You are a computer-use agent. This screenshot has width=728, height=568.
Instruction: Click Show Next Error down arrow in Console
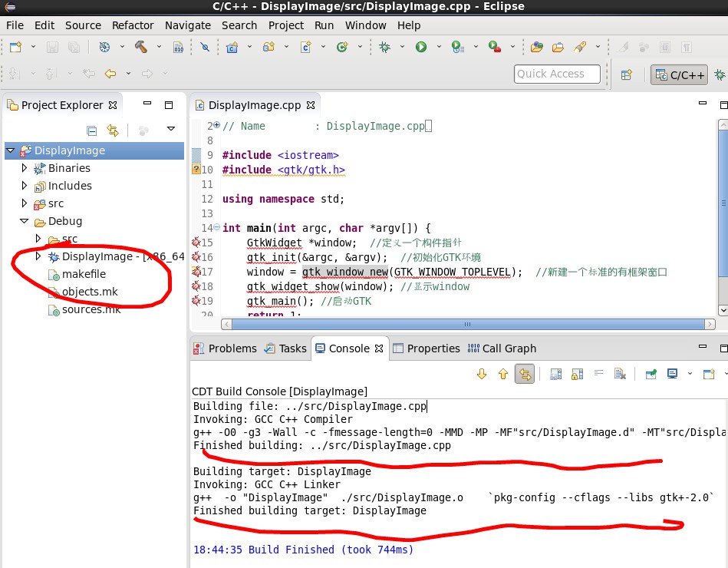[x=482, y=374]
